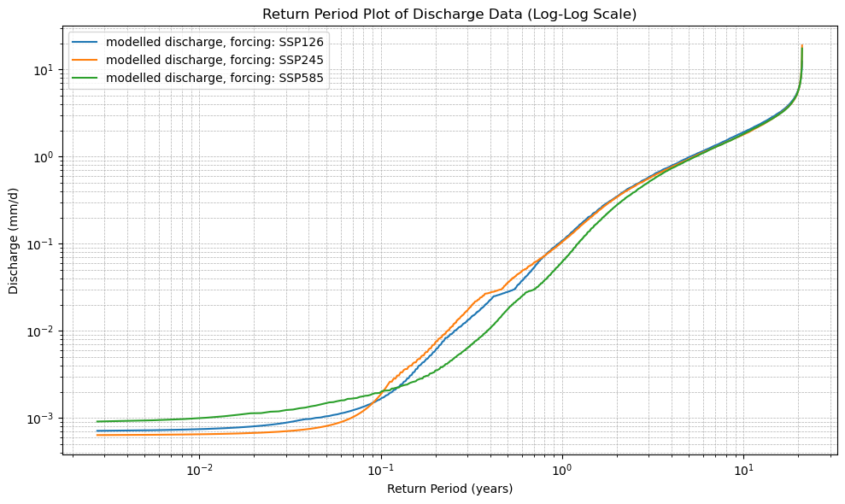
Task: Click the plot title text
Action: coord(449,14)
